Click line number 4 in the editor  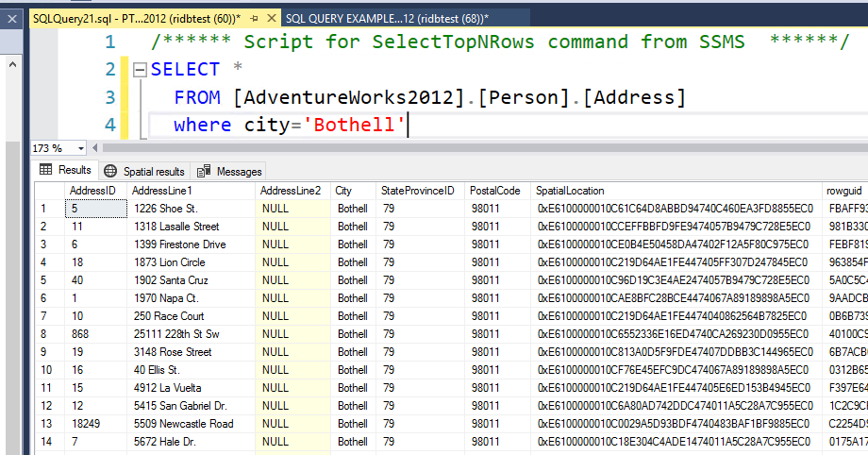(x=110, y=125)
